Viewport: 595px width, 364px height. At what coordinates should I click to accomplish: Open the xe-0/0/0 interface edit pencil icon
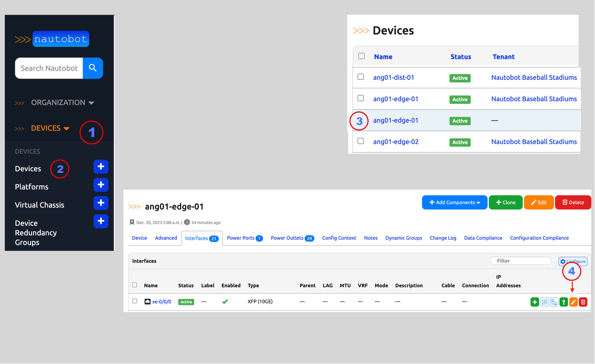(574, 302)
